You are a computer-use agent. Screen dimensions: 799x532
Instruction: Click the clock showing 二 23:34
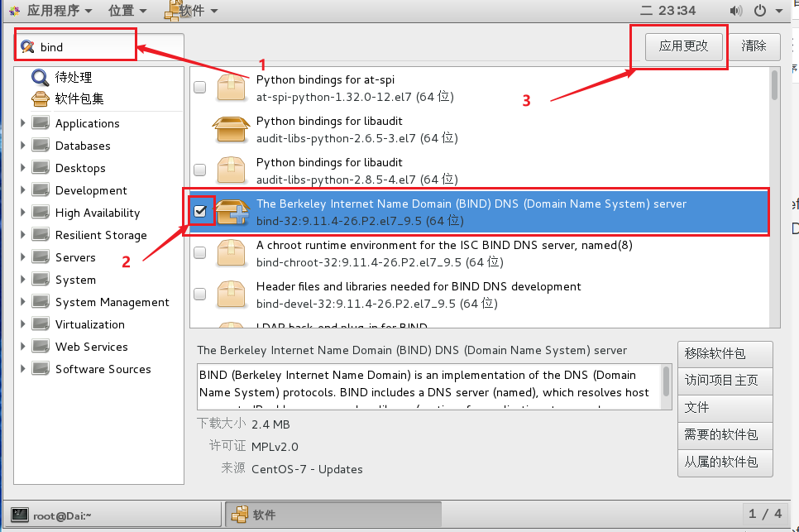pyautogui.click(x=668, y=10)
